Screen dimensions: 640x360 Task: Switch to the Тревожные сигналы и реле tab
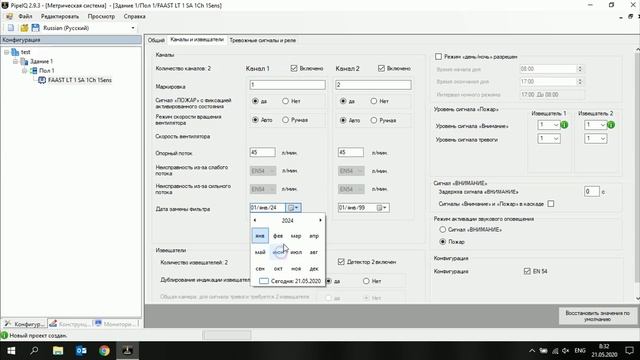coord(262,40)
